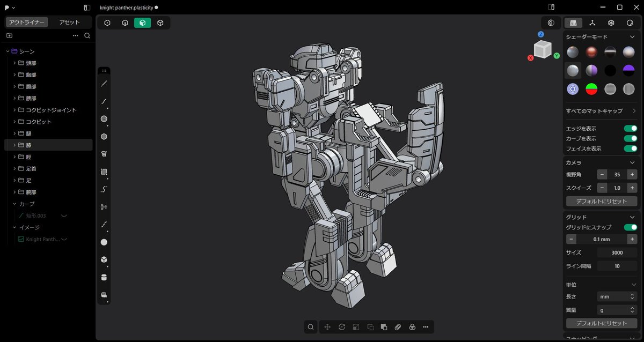The image size is (644, 342).
Task: Collapse the シェーダーモード section
Action: click(x=632, y=37)
